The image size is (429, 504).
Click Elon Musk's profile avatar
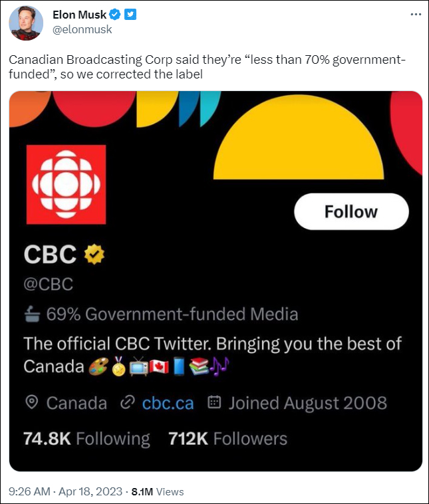pyautogui.click(x=27, y=23)
